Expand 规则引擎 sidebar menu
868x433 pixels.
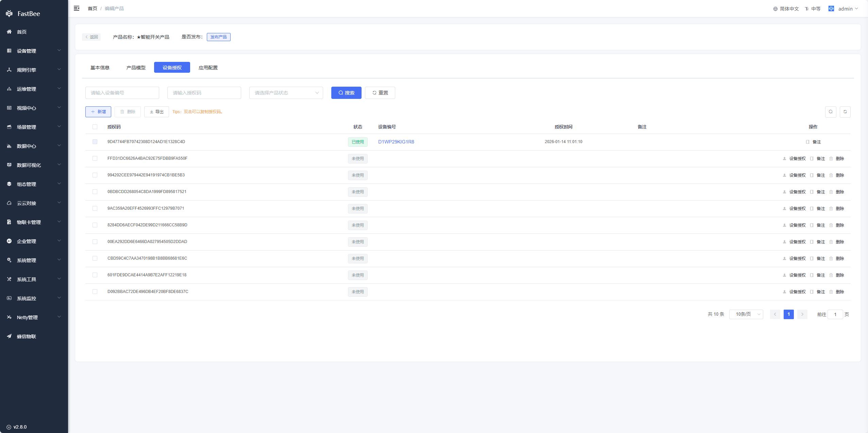click(34, 70)
